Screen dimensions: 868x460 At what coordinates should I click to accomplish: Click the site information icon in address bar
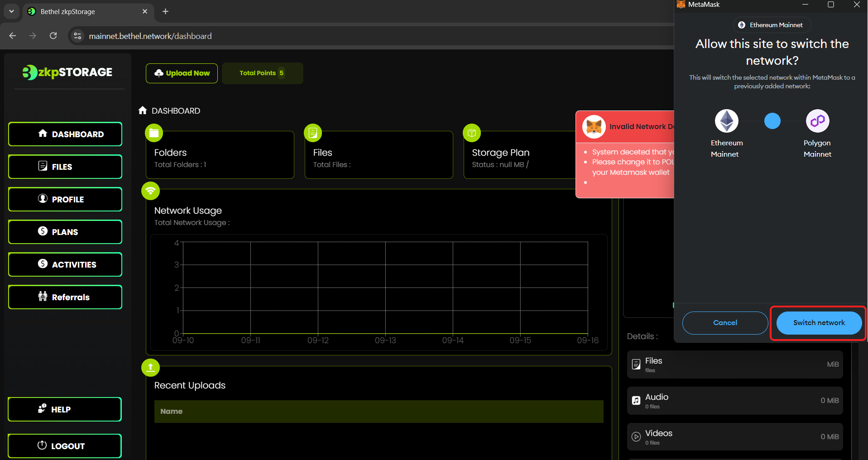pos(78,36)
